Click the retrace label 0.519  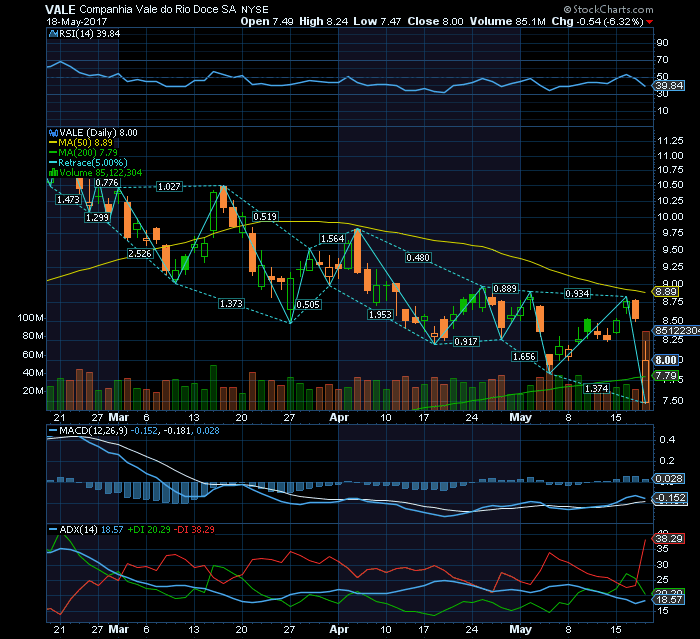coord(265,217)
